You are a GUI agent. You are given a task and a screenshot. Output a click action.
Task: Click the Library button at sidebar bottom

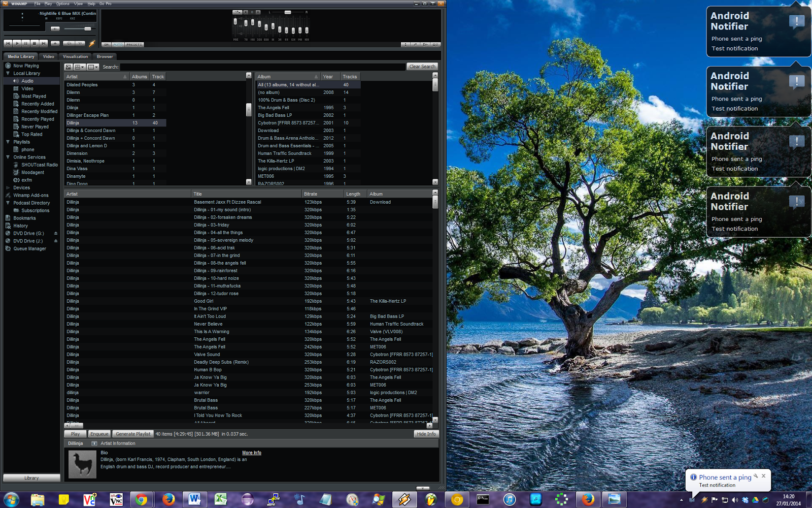coord(31,478)
